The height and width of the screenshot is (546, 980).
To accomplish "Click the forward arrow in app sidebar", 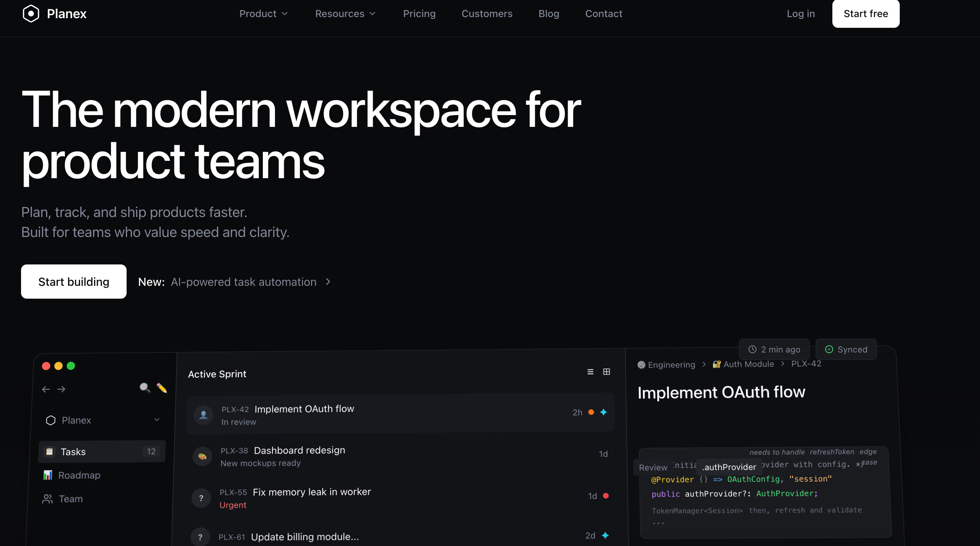I will [61, 389].
